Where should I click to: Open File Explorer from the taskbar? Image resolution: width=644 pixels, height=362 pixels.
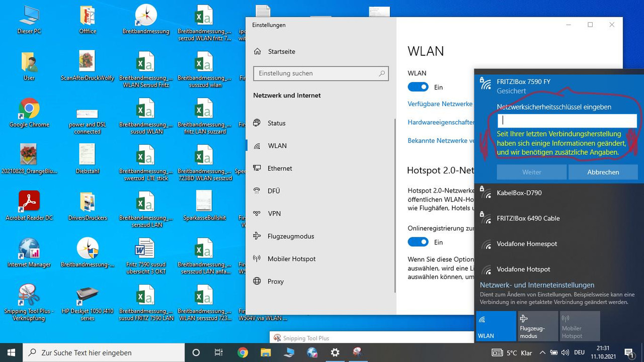[266, 352]
